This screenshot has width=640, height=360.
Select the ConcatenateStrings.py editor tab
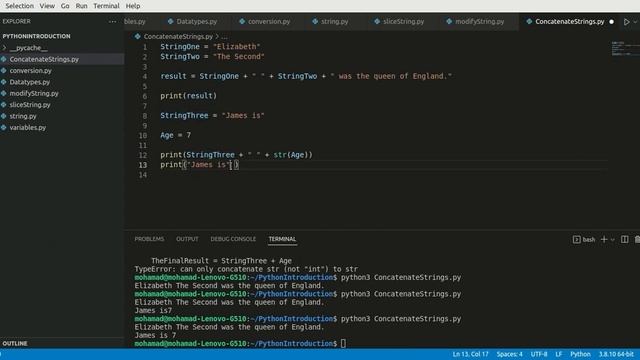[569, 21]
